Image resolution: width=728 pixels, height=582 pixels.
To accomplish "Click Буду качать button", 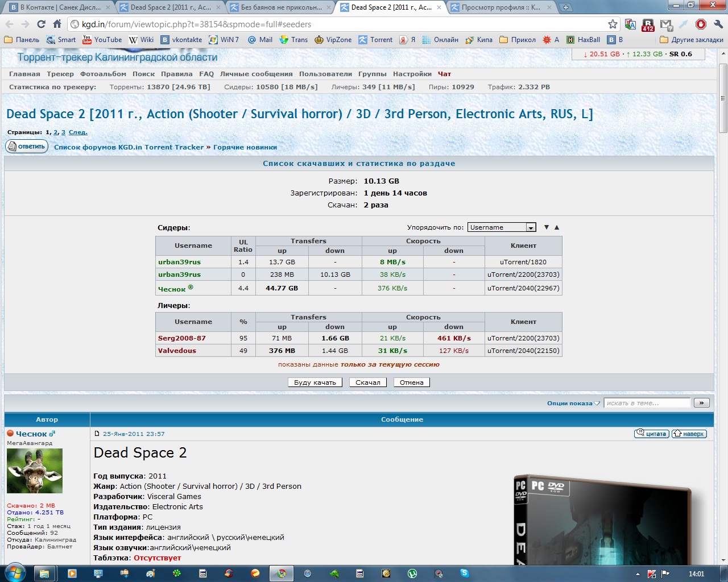I will pos(315,383).
